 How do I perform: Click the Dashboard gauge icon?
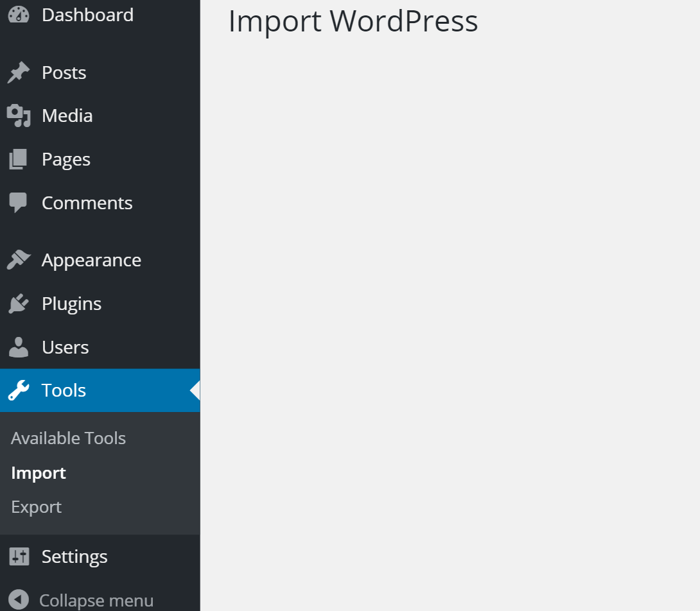[17, 14]
